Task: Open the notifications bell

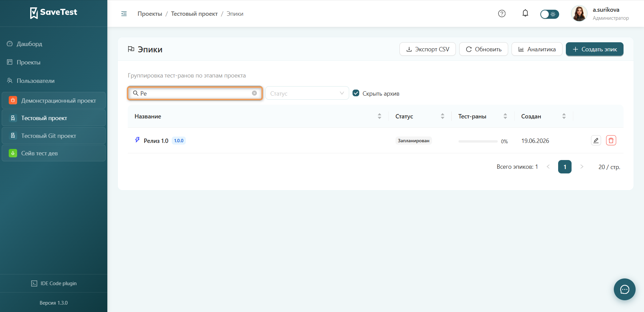Action: coord(525,13)
